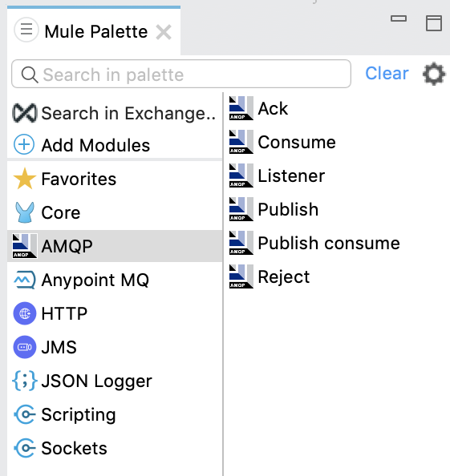Screen dimensions: 450x476
Task: Click the Publish consume operation icon
Action: [x=241, y=243]
